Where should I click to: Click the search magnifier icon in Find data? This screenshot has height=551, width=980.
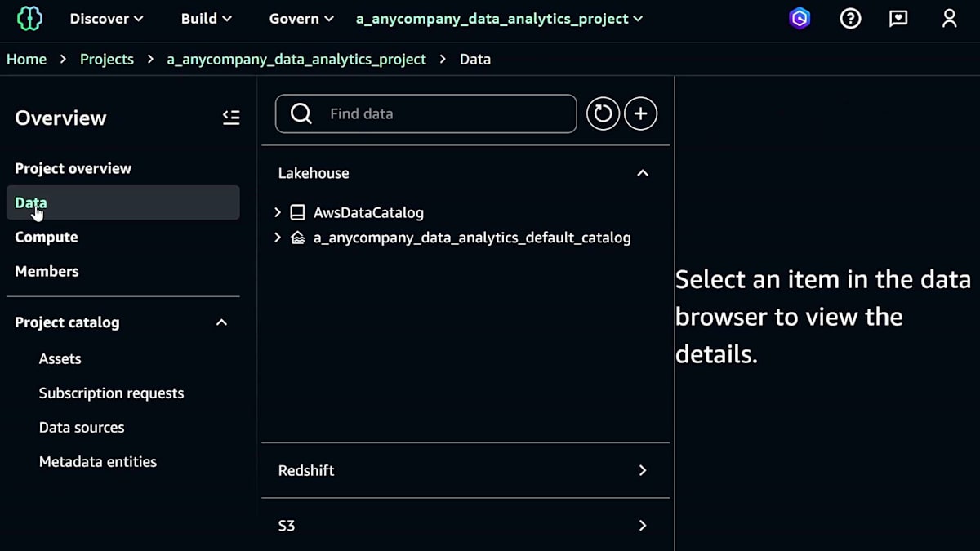(x=301, y=113)
